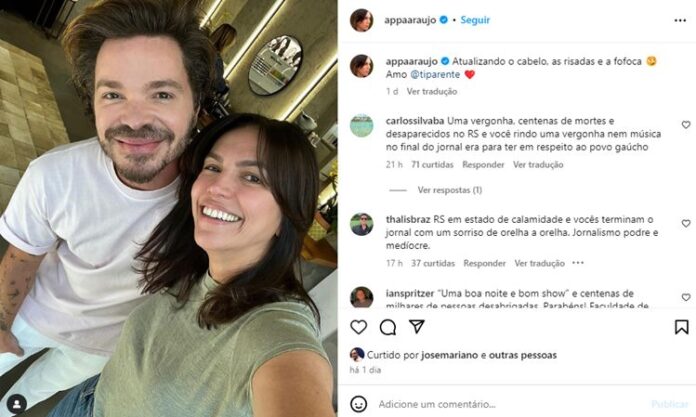Open the three-dot post options menu
The height and width of the screenshot is (417, 696).
680,20
